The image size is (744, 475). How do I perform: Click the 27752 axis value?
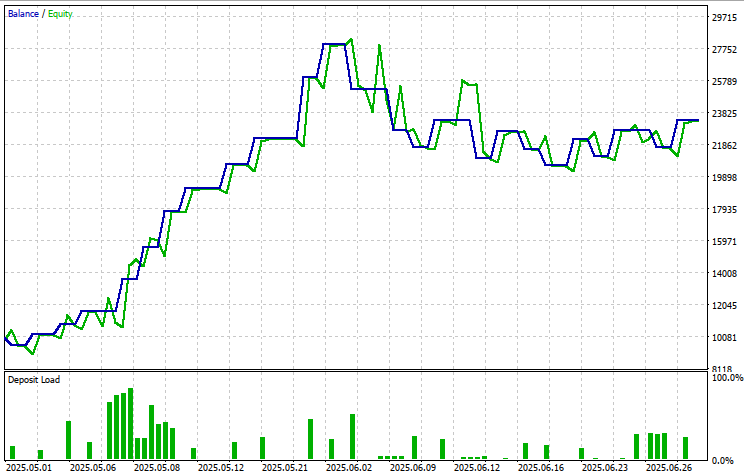coord(725,50)
